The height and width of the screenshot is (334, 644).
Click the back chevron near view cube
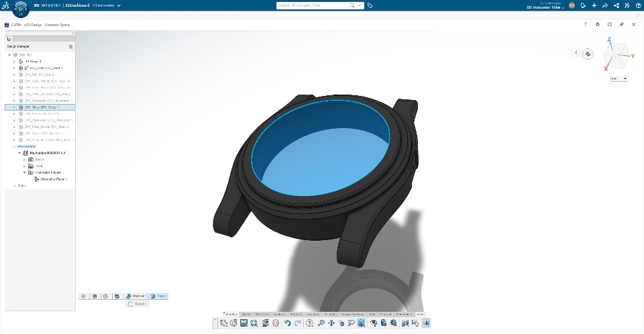click(576, 52)
